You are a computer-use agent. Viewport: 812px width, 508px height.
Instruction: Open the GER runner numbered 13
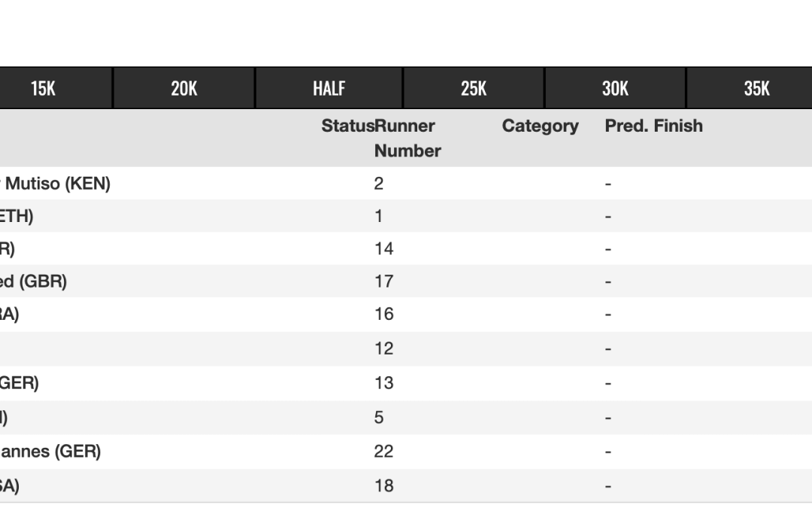point(20,383)
